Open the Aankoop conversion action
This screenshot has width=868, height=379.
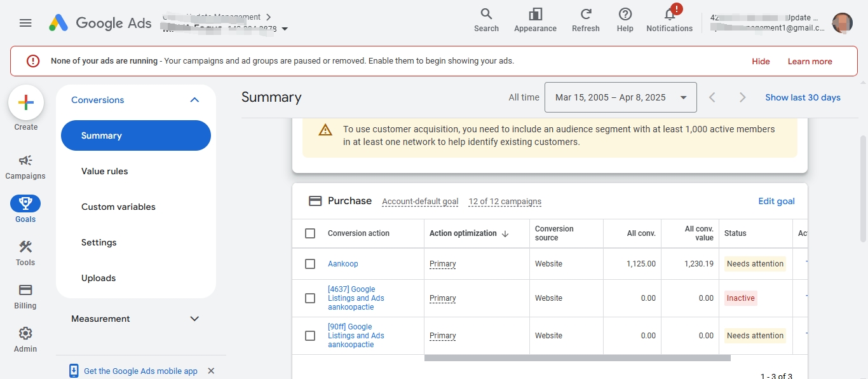click(343, 264)
